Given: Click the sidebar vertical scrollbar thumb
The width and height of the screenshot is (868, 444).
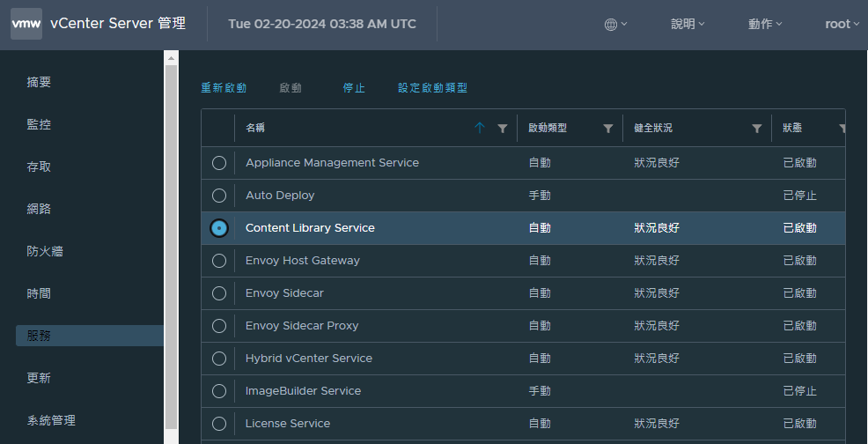Looking at the screenshot, I should [x=171, y=247].
